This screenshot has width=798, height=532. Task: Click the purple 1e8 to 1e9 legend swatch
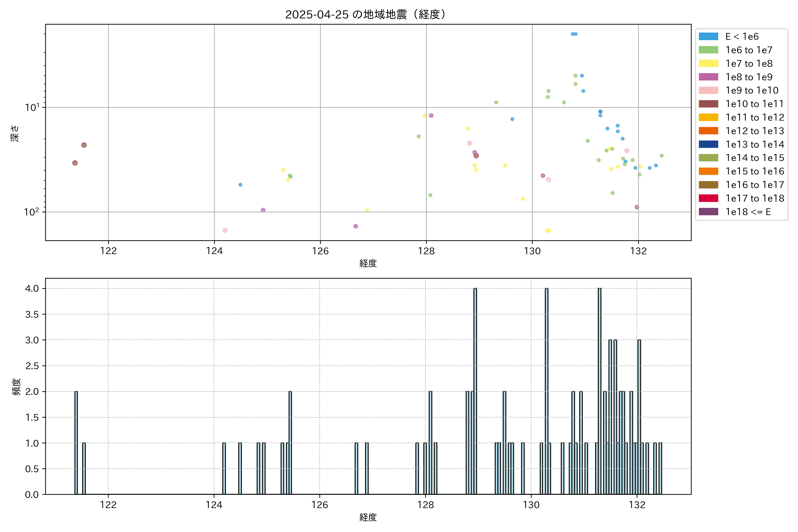708,77
